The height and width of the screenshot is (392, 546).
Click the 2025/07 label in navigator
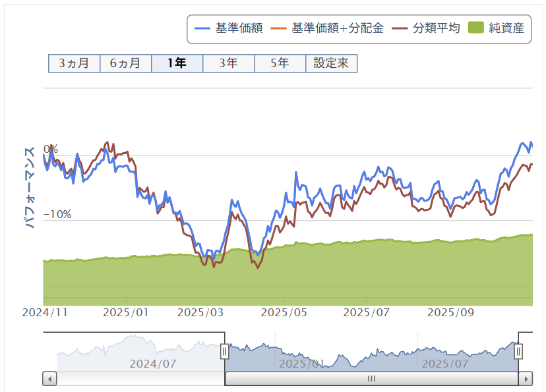click(444, 363)
